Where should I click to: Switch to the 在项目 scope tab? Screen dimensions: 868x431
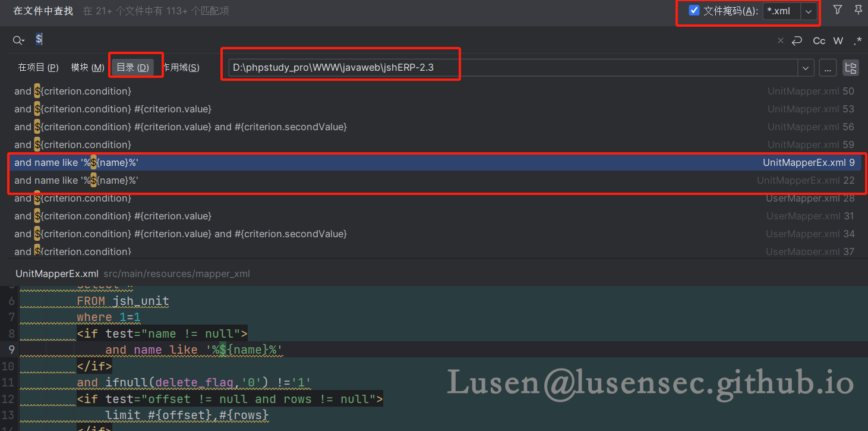(38, 68)
